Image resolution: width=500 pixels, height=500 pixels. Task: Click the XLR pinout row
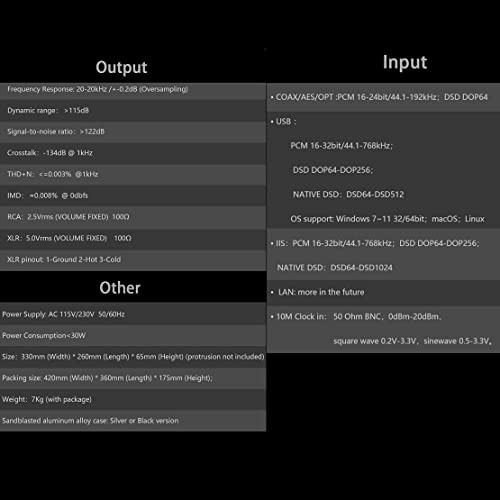point(133,260)
